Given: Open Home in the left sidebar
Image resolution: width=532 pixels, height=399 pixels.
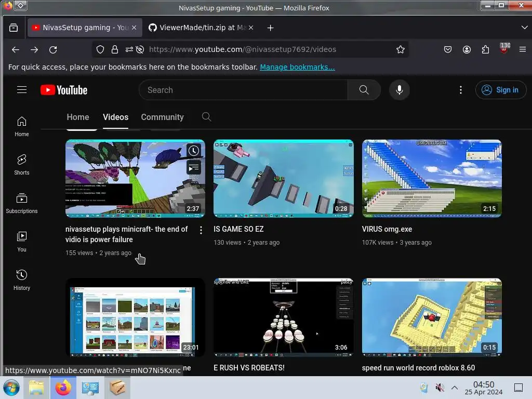Looking at the screenshot, I should click(22, 127).
